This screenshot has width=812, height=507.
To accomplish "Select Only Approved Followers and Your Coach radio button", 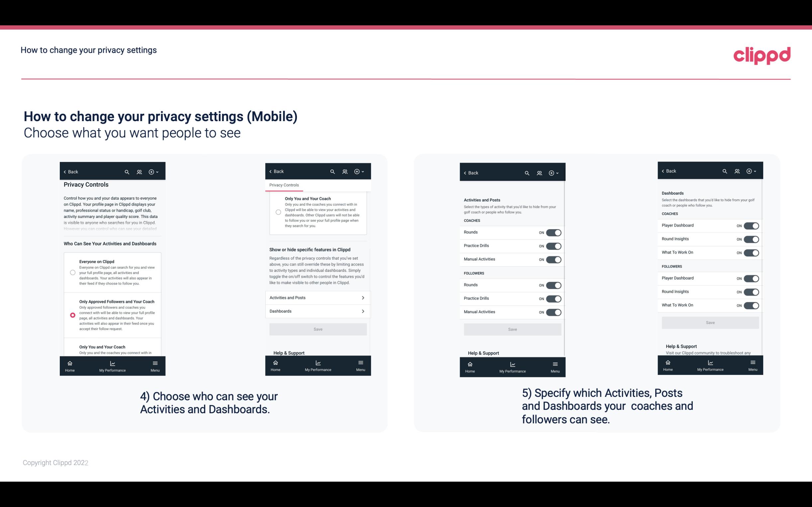I will pos(72,315).
